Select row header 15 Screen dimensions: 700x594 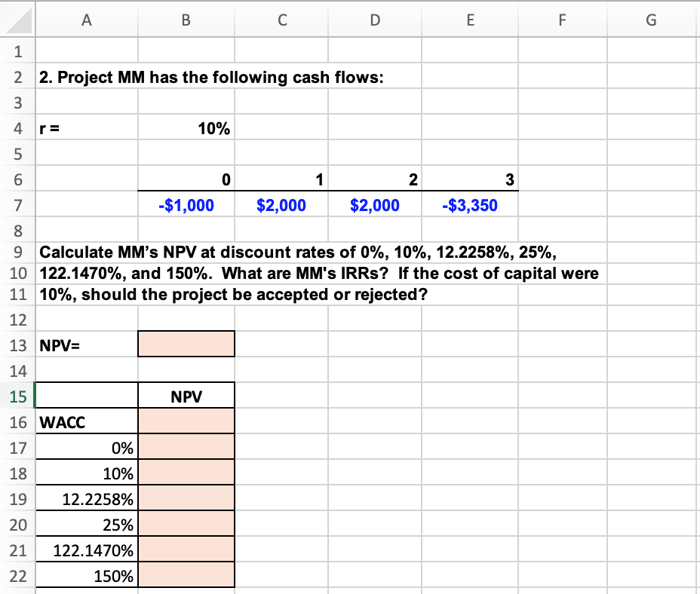[18, 395]
